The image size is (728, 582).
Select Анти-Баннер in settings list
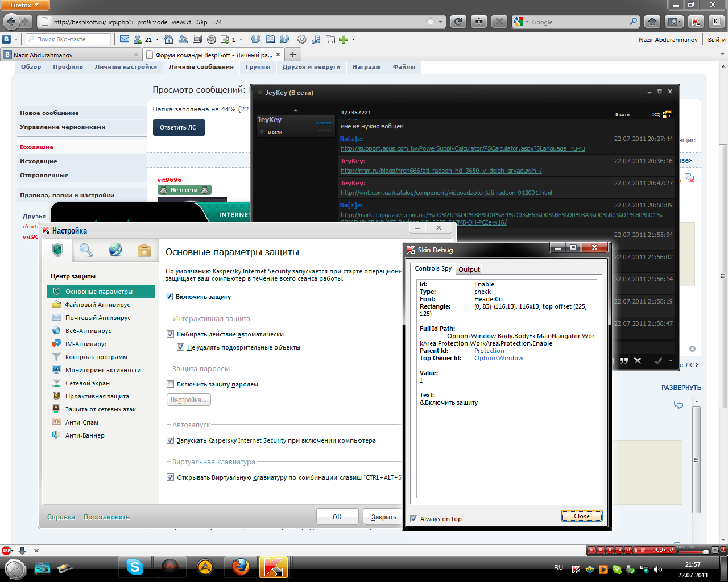pyautogui.click(x=85, y=435)
